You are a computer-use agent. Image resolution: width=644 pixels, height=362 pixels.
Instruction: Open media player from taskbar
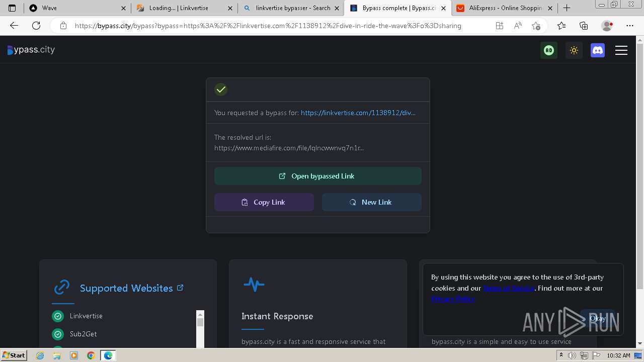click(x=74, y=355)
